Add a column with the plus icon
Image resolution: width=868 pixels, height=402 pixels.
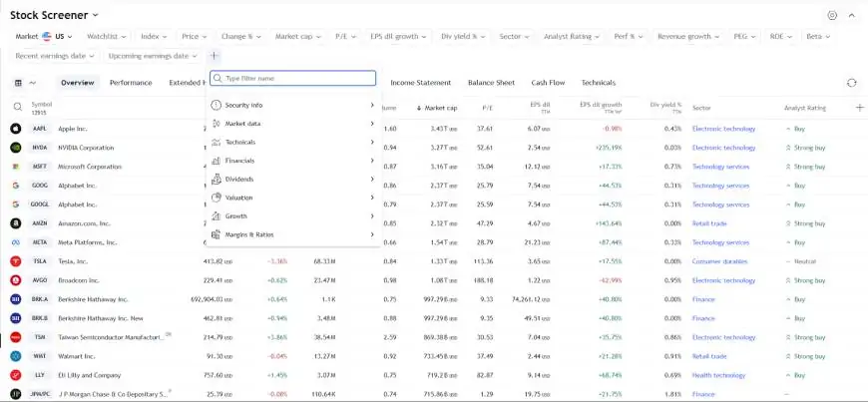[859, 108]
